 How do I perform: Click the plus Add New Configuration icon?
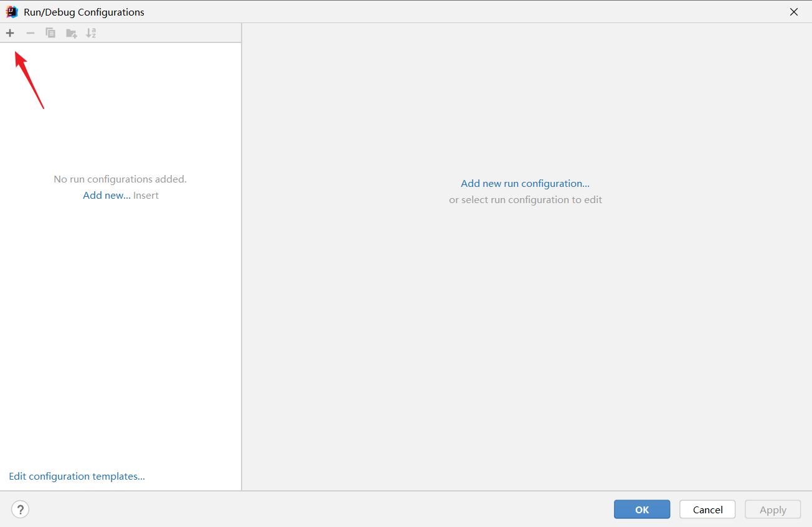pyautogui.click(x=10, y=33)
